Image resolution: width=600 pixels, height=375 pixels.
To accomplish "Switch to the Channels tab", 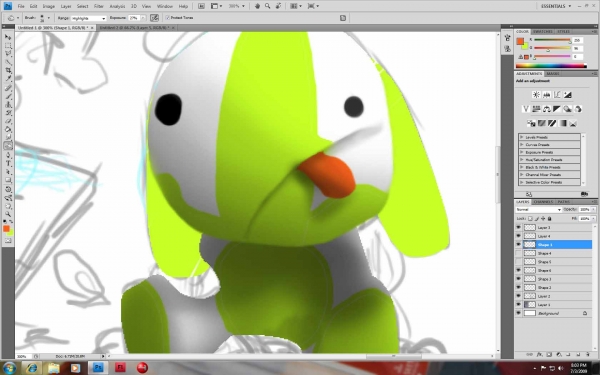I will 543,202.
